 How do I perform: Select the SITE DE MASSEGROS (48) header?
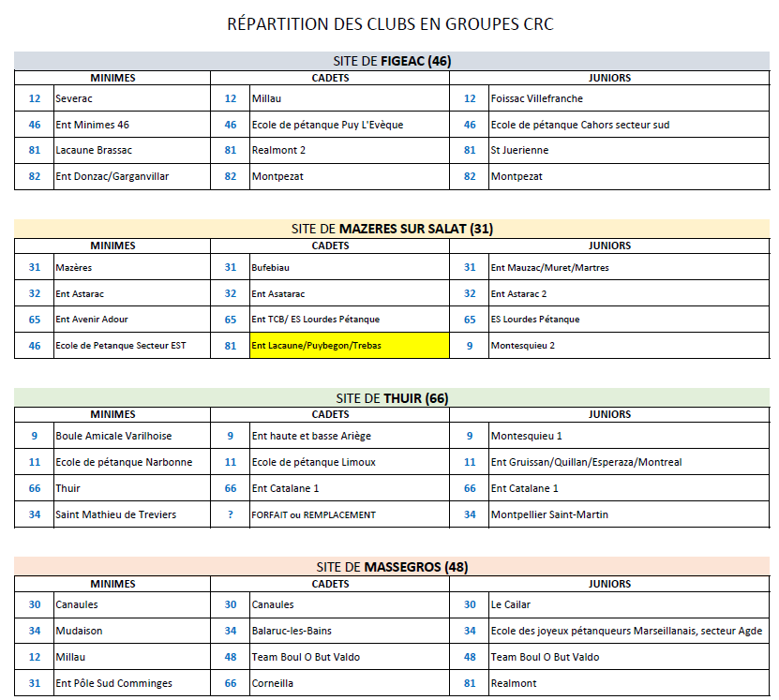pos(392,566)
